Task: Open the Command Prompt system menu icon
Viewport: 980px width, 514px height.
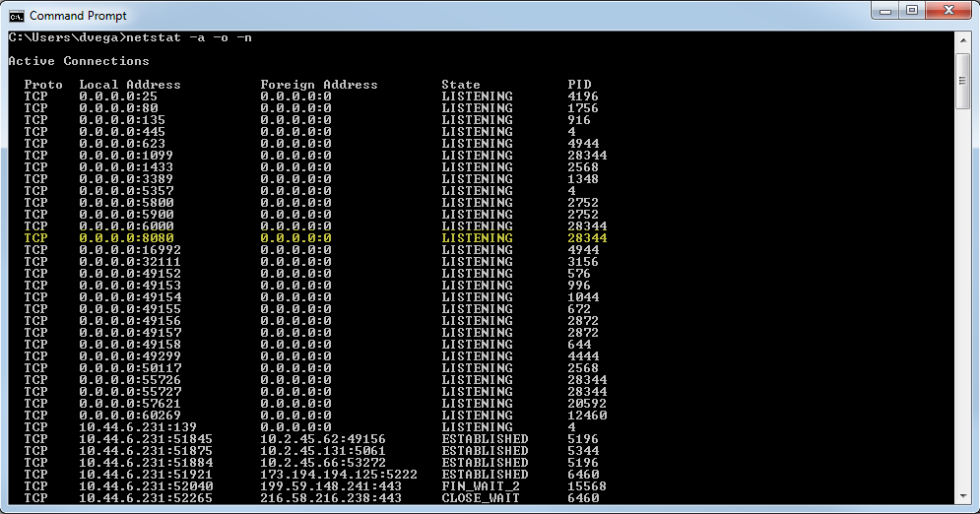Action: [16, 15]
